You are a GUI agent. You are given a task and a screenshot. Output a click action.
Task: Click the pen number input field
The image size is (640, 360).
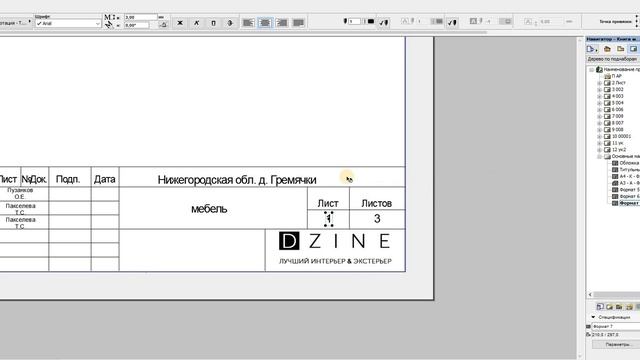click(x=354, y=21)
